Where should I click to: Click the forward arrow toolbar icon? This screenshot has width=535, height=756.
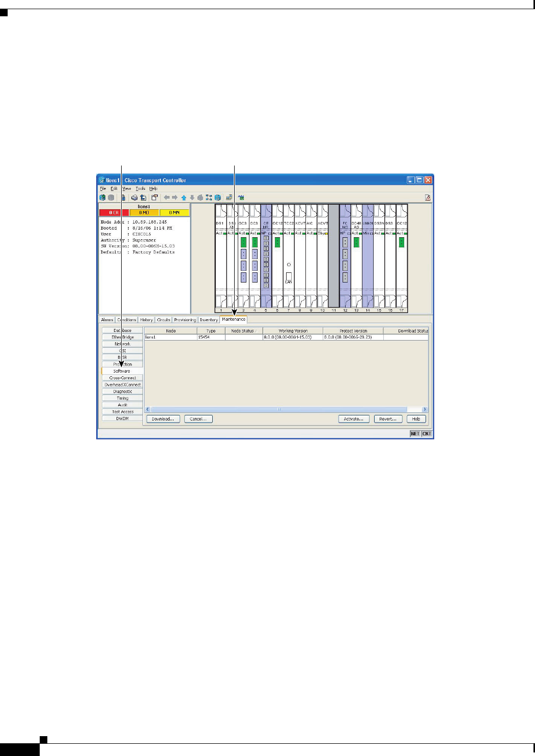tap(175, 198)
